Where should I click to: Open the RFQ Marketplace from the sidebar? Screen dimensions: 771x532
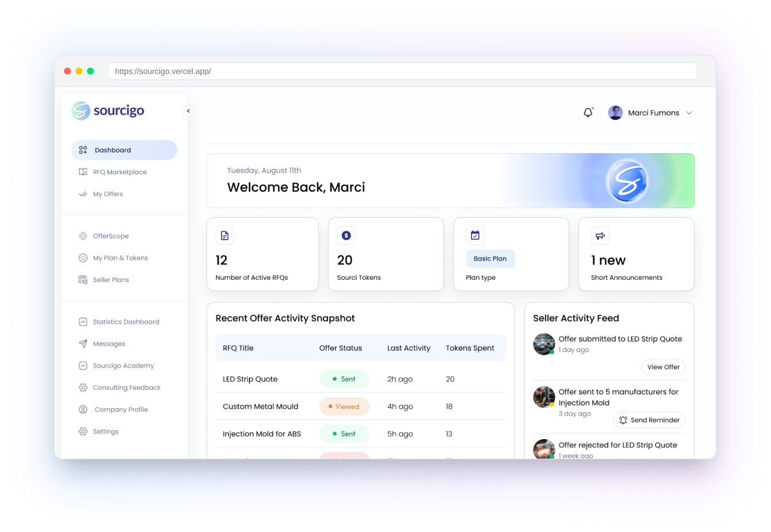(x=120, y=172)
